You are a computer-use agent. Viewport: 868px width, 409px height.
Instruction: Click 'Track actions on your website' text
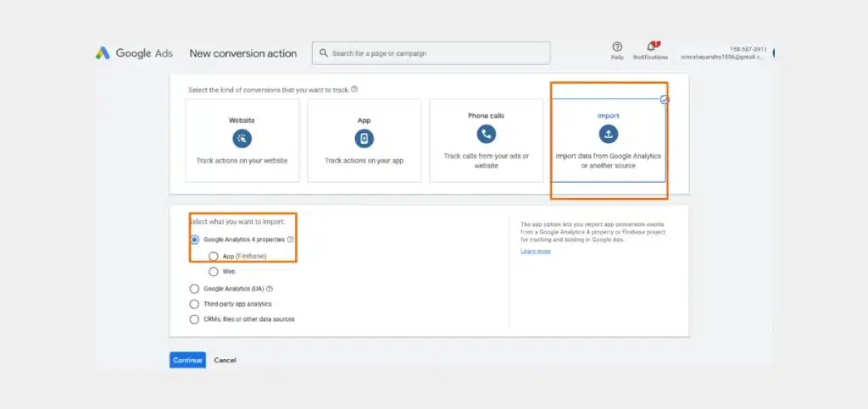pos(242,161)
